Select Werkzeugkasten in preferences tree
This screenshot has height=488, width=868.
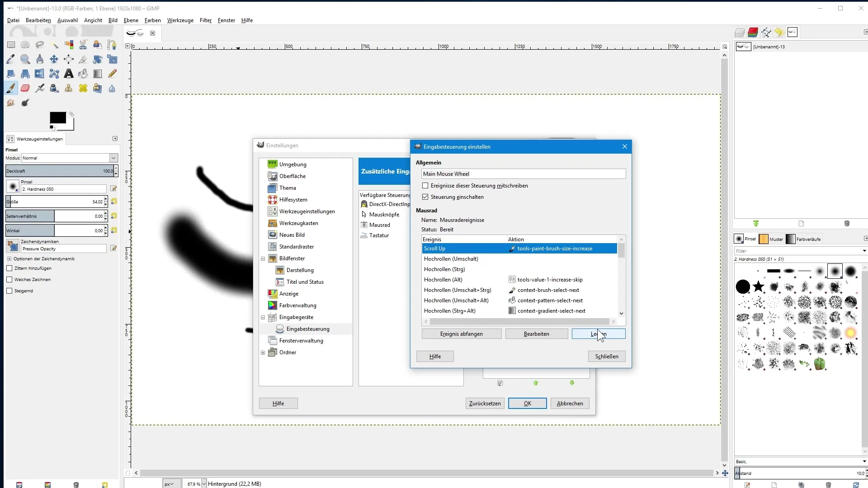298,223
